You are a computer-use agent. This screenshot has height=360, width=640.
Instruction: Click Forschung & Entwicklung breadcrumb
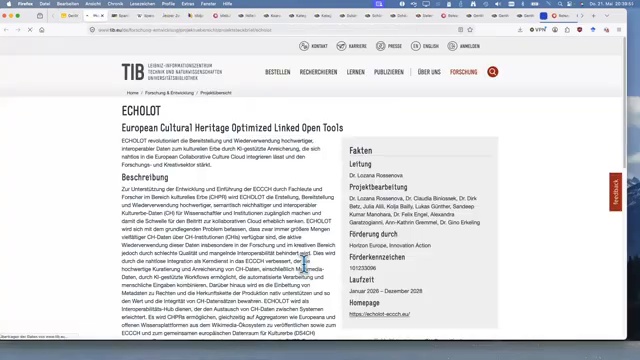click(x=169, y=93)
